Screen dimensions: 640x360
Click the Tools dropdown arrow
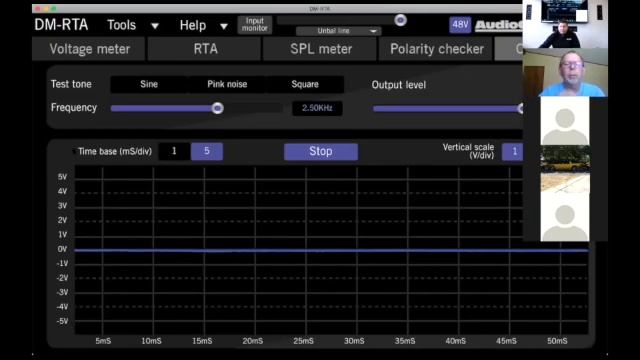(x=155, y=27)
